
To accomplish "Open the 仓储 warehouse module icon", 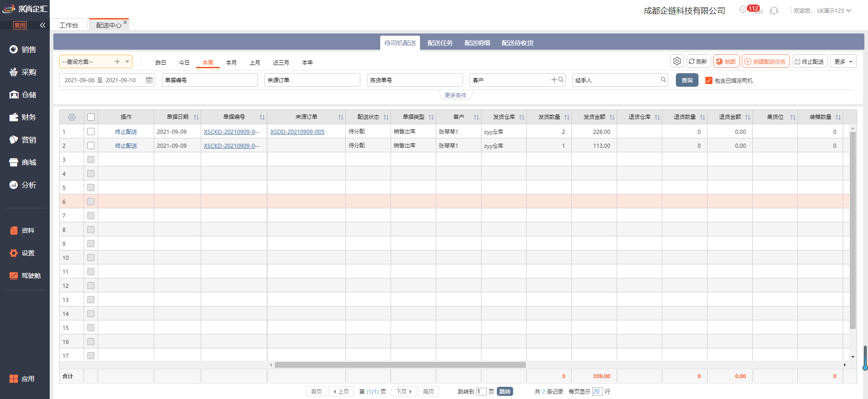I will click(x=14, y=94).
